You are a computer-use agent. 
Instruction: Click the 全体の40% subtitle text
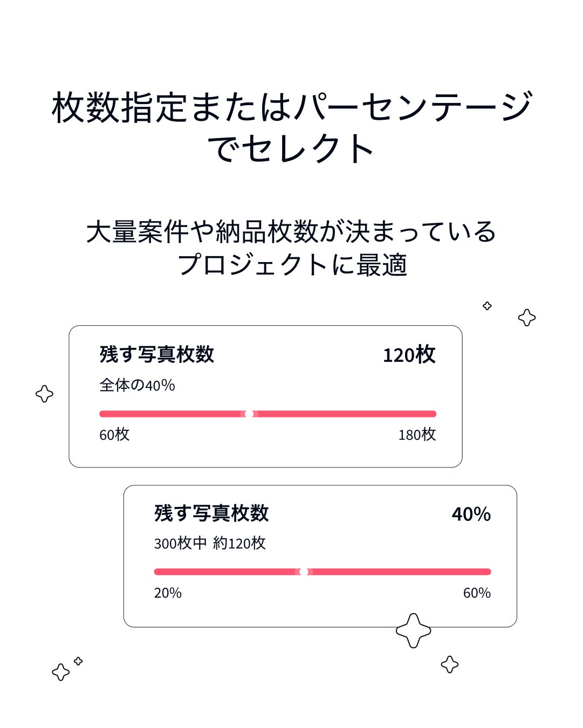(137, 385)
